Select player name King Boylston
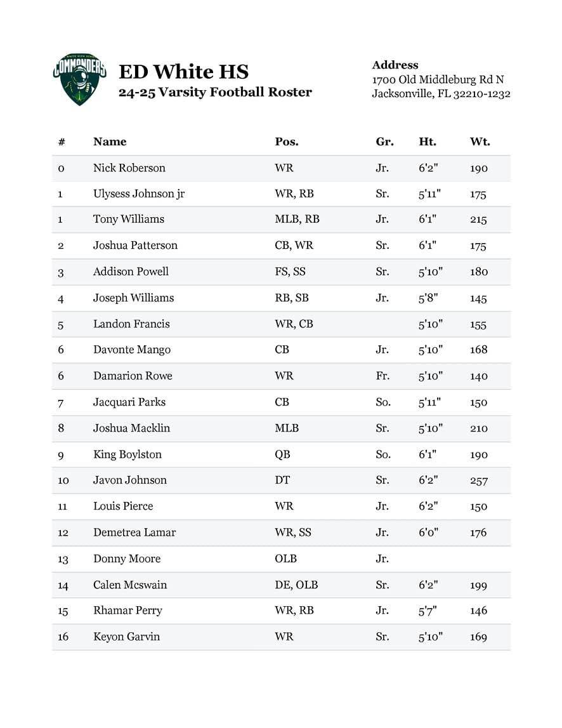The height and width of the screenshot is (728, 562). [x=127, y=454]
